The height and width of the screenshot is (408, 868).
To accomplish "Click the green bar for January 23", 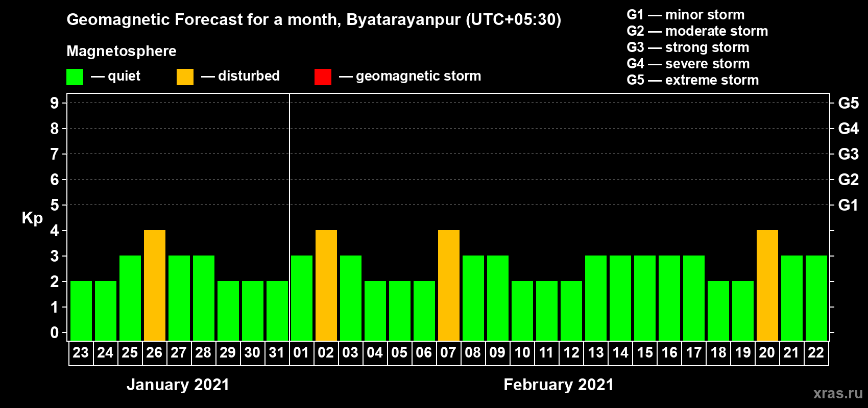I will [81, 311].
